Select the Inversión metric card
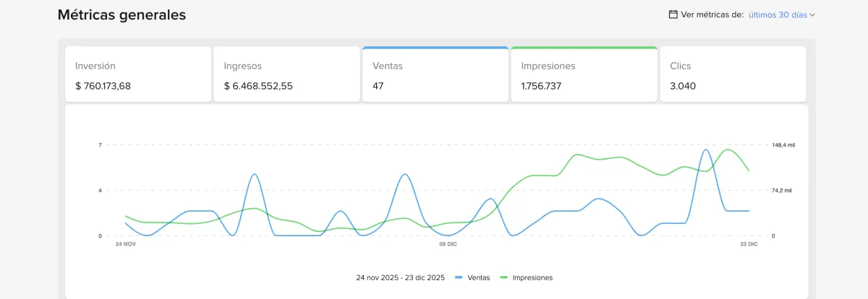868x299 pixels. pyautogui.click(x=138, y=74)
